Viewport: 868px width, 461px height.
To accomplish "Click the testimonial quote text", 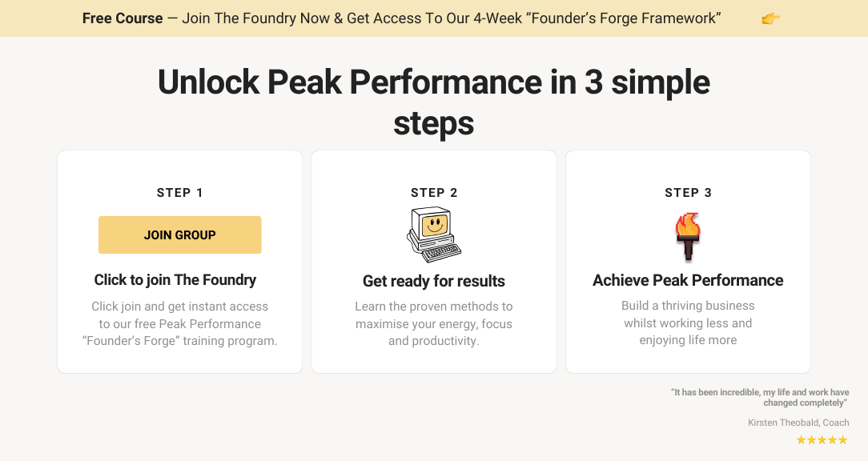I will [x=759, y=398].
